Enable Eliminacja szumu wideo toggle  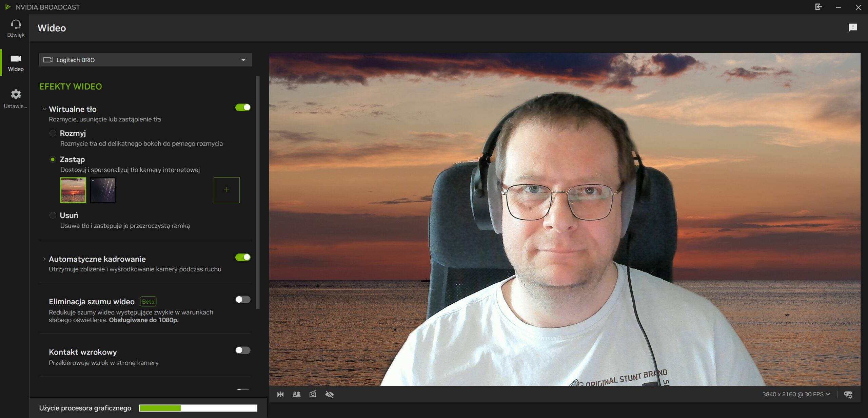pyautogui.click(x=243, y=300)
